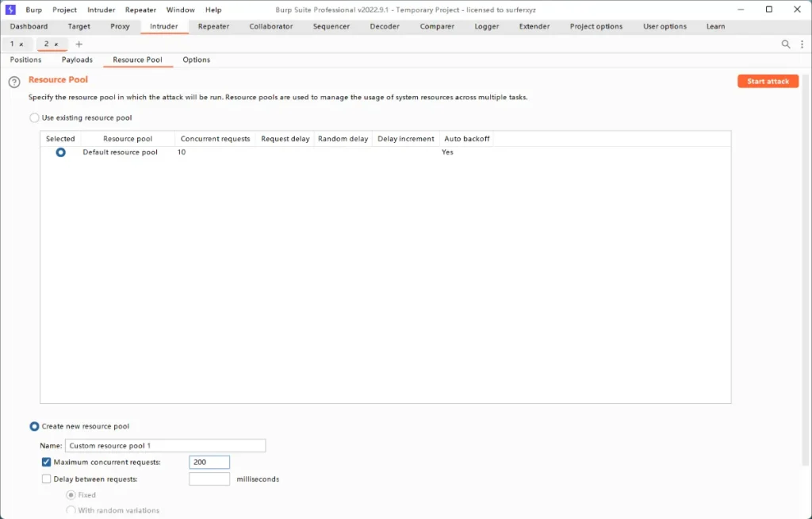Uncheck Maximum concurrent requests checkbox
Screen dimensions: 812x519
coord(46,462)
